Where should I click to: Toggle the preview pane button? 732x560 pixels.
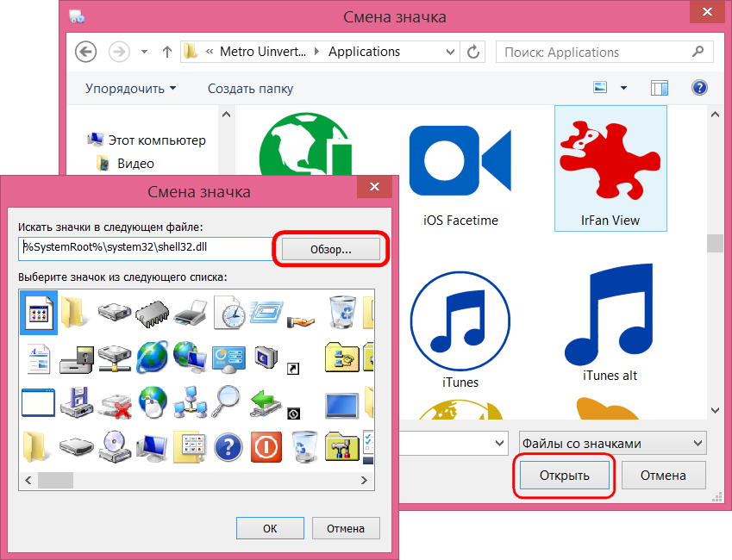(660, 88)
